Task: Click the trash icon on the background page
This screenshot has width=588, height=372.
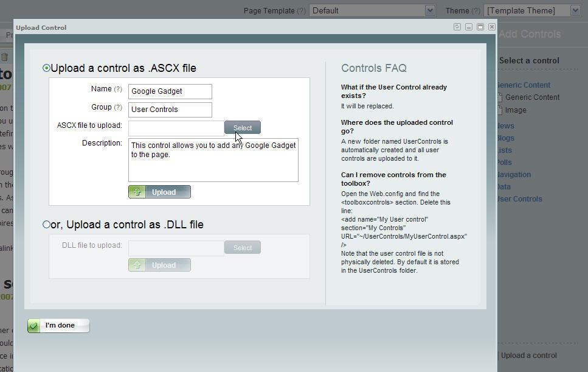Action: coord(4,57)
